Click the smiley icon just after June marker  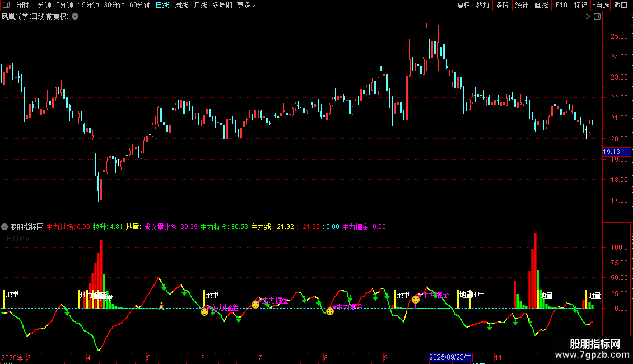[204, 311]
